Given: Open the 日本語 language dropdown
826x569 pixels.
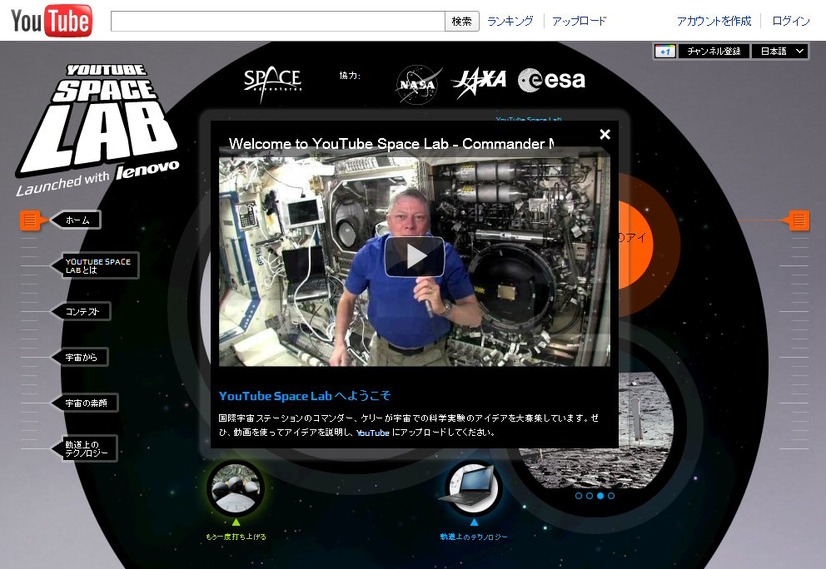Looking at the screenshot, I should (780, 51).
